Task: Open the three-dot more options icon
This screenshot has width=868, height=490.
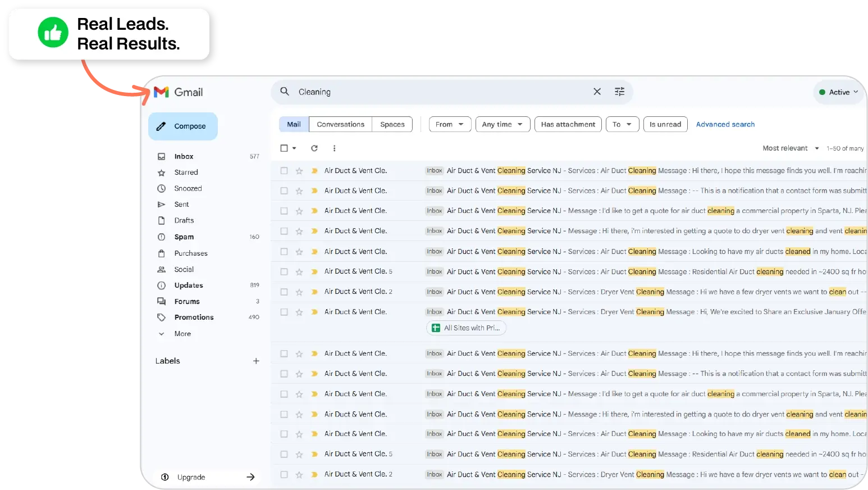Action: click(334, 148)
